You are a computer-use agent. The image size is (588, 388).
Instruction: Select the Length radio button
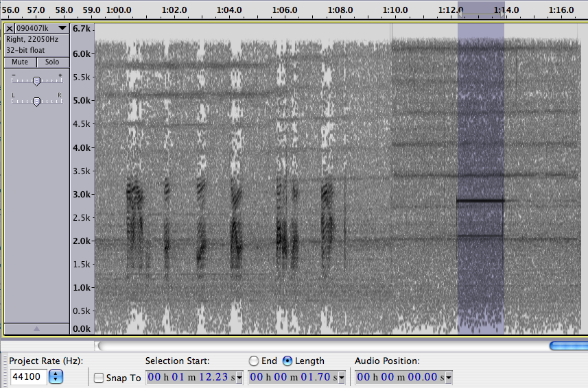[x=287, y=361]
